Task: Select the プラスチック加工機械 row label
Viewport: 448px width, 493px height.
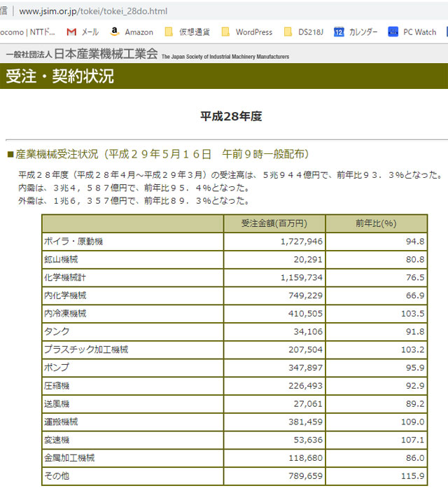Action: coord(86,349)
